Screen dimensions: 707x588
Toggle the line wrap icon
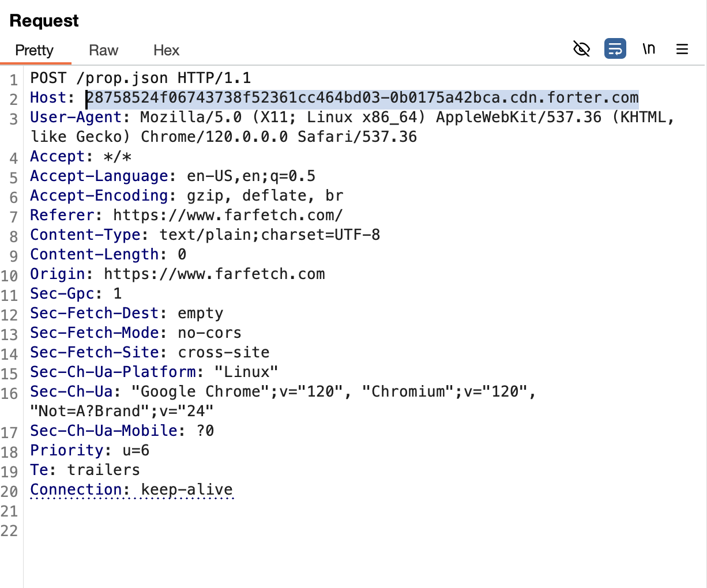click(615, 49)
